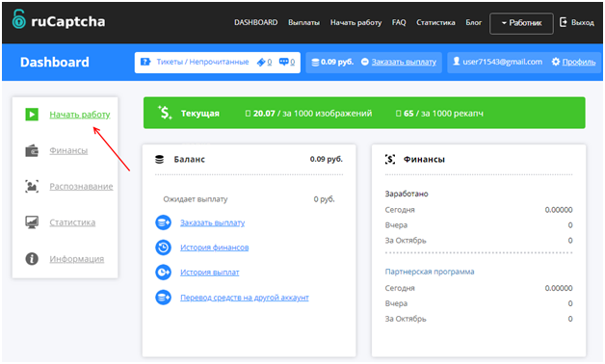Open FAQ in top navigation

399,23
